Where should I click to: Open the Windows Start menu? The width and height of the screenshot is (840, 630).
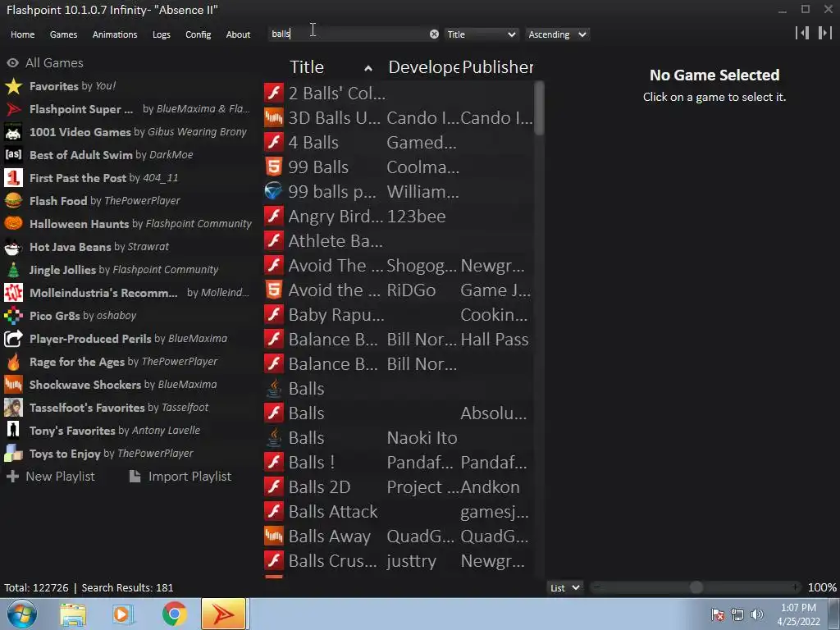pyautogui.click(x=21, y=614)
